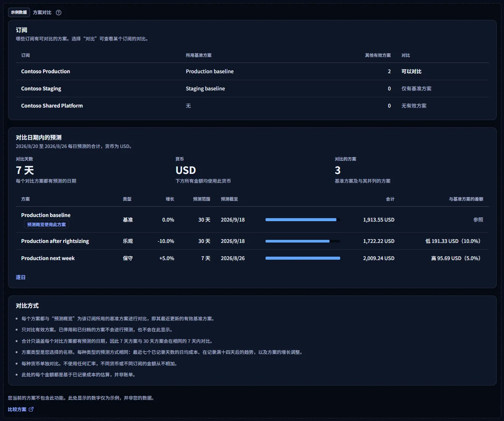
Task: Click the Production next week total bar
Action: point(303,258)
